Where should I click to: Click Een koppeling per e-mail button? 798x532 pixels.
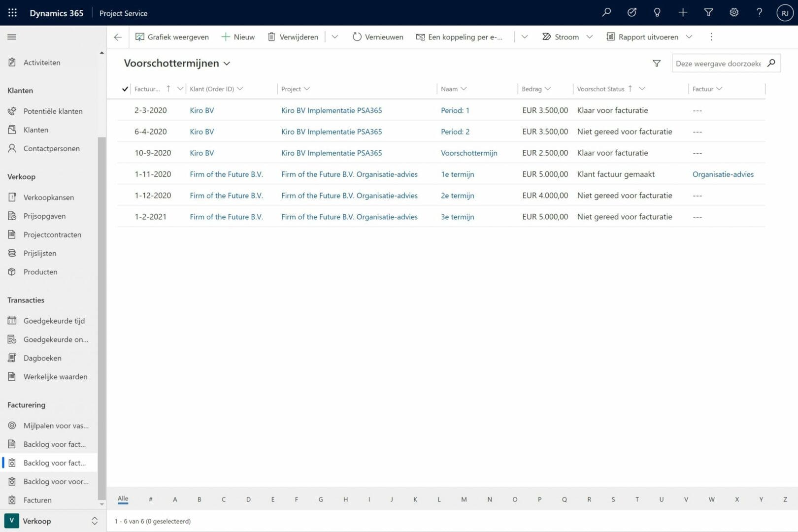[x=459, y=37]
